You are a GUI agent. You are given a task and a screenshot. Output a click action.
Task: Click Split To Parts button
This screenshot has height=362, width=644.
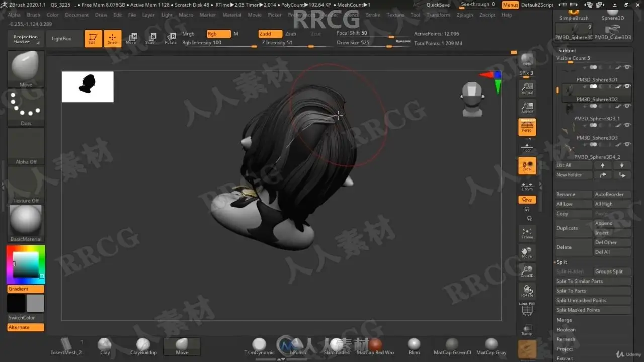click(592, 291)
